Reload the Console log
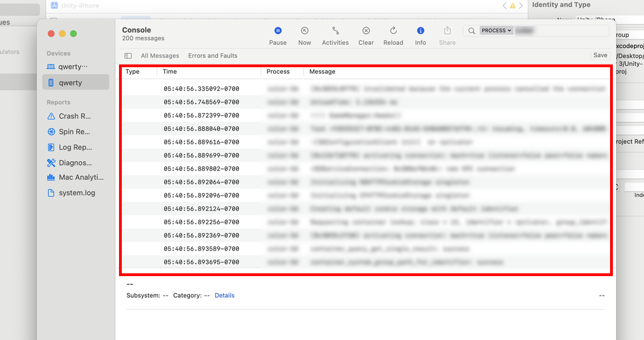The height and width of the screenshot is (340, 644). point(393,36)
